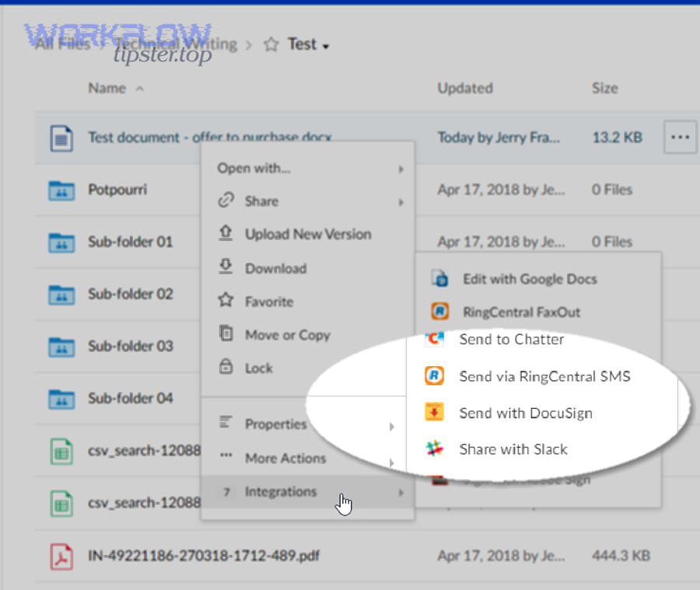Image resolution: width=700 pixels, height=590 pixels.
Task: Click 'Today by Jerry Fra...' updated text
Action: coord(499,137)
